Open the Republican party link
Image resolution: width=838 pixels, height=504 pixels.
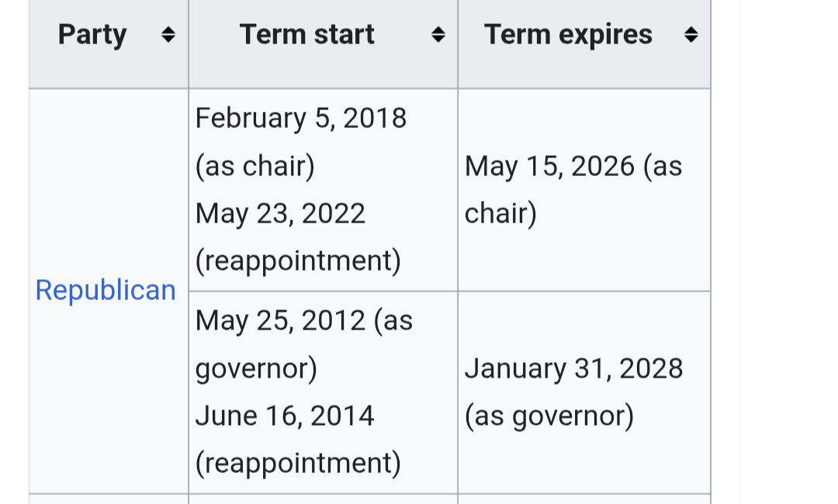click(x=106, y=290)
